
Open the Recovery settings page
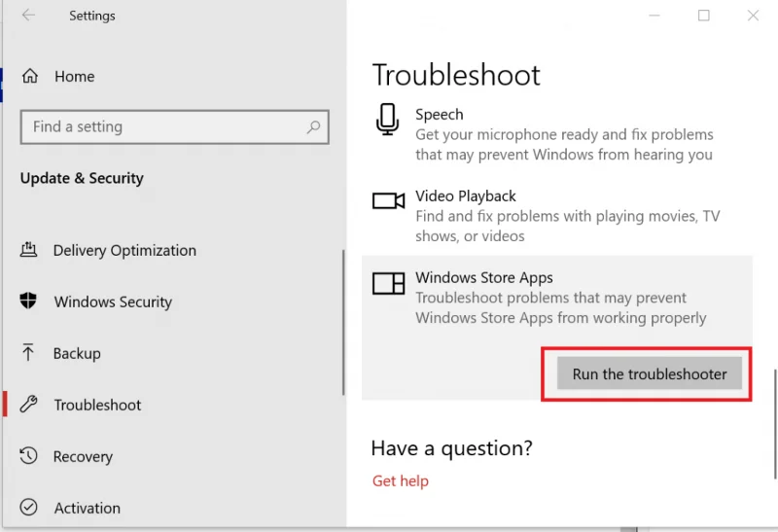pos(83,456)
